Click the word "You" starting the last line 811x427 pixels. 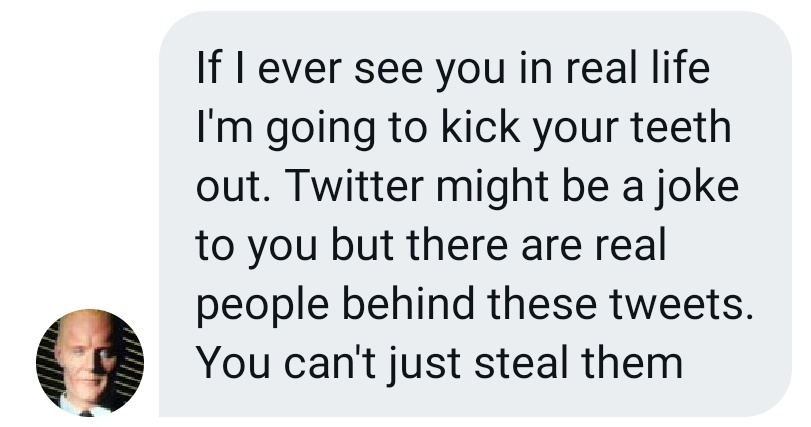pyautogui.click(x=233, y=363)
